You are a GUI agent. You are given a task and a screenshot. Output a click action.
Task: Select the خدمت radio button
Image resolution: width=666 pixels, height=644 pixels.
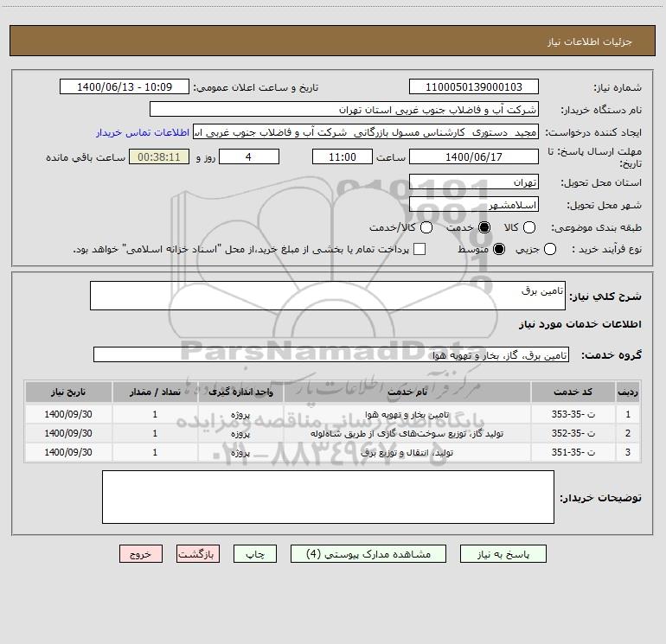[x=484, y=227]
